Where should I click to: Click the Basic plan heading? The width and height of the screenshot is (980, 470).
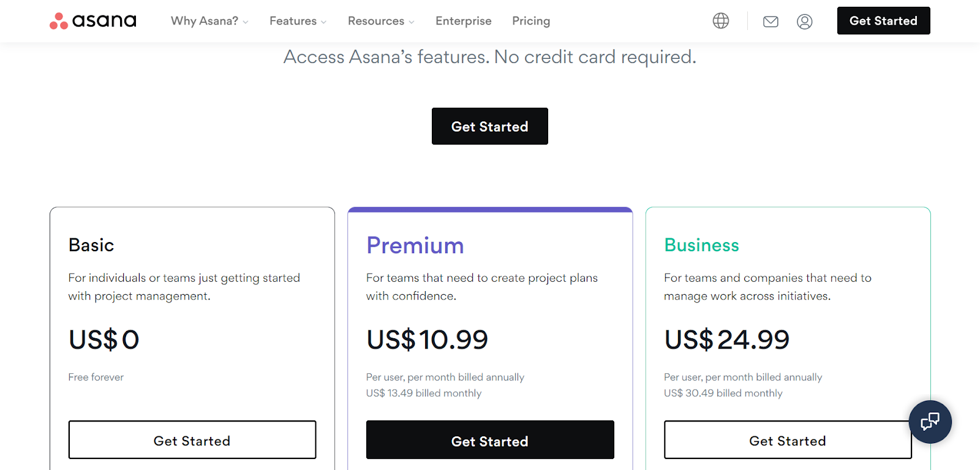click(x=91, y=245)
